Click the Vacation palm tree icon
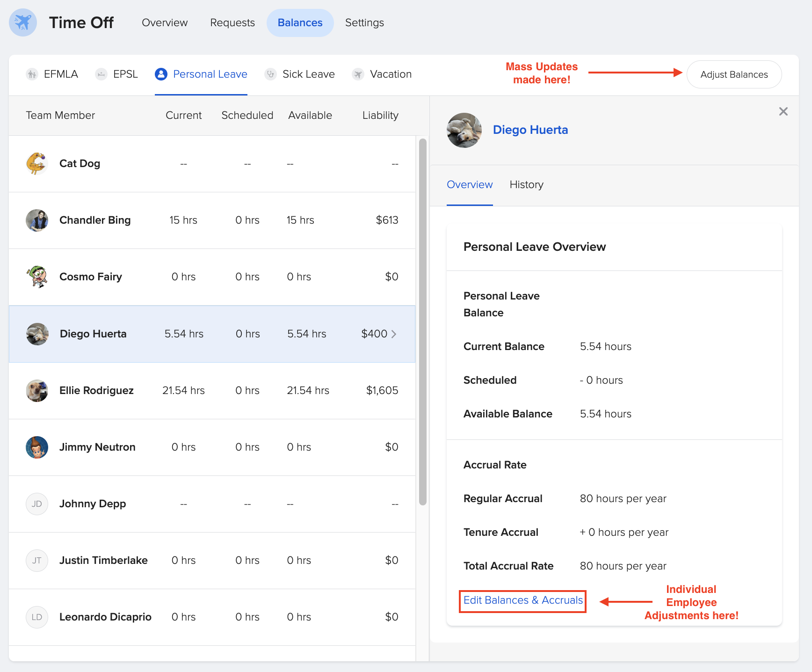The height and width of the screenshot is (672, 812). coord(357,74)
